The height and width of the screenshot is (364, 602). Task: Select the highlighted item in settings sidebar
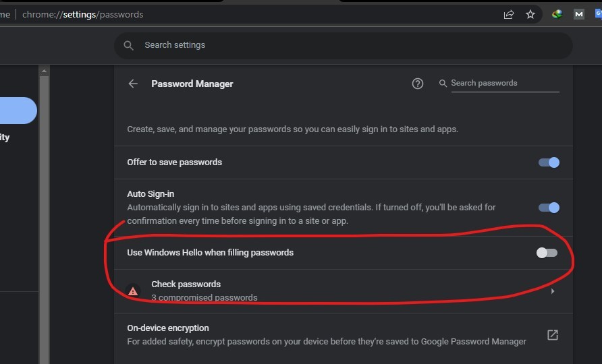pyautogui.click(x=18, y=111)
